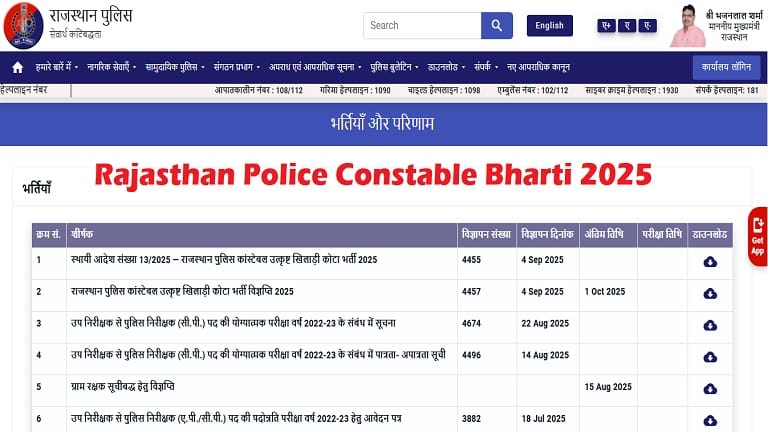Select स्थायी आदेश संख्या 13/2025 title row
768x432 pixels.
click(224, 260)
